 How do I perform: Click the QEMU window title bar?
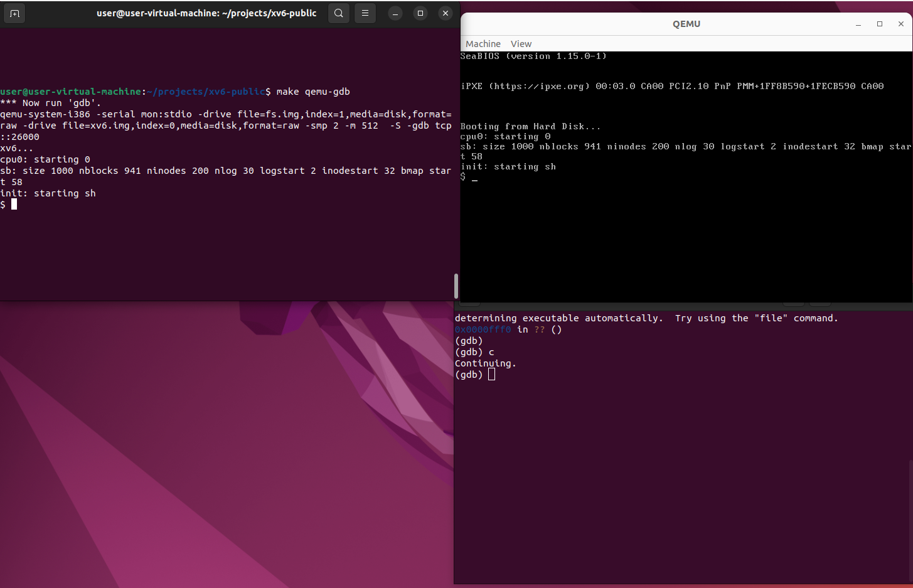[686, 24]
